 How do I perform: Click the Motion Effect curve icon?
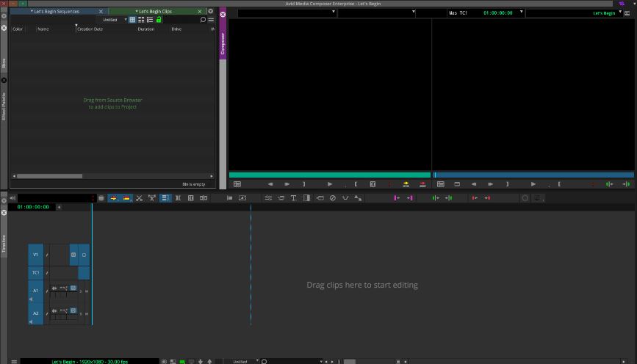point(345,198)
